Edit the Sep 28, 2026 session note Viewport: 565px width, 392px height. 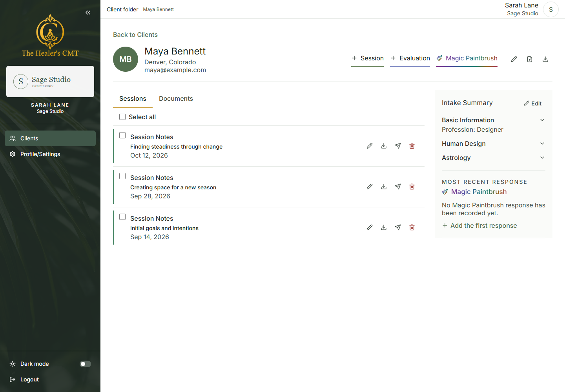coord(370,187)
